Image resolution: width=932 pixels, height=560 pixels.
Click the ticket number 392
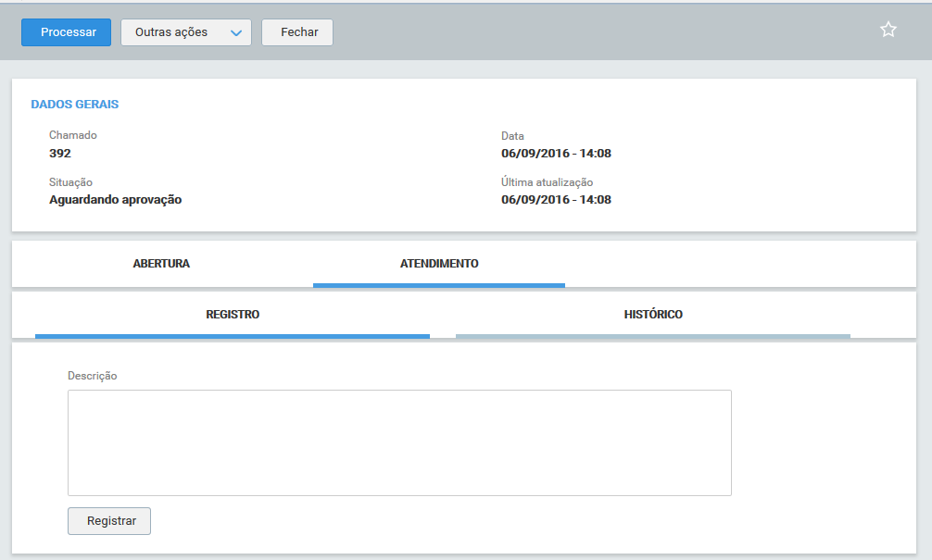pyautogui.click(x=60, y=154)
